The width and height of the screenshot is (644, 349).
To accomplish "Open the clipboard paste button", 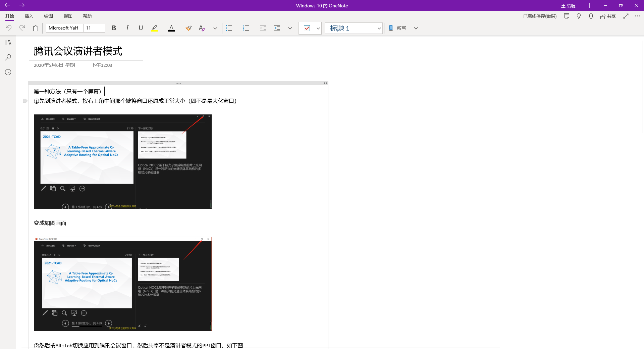I will 36,28.
